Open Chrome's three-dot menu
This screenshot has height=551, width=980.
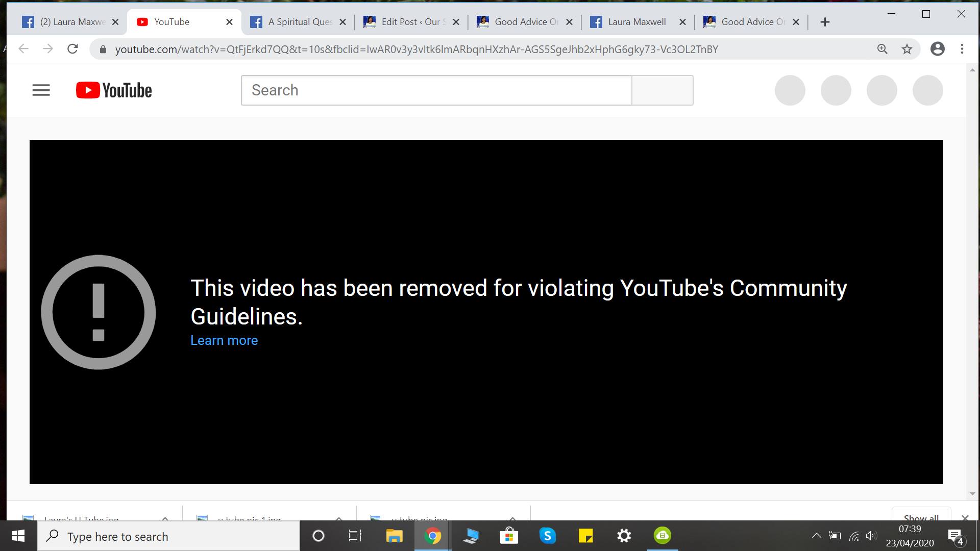click(962, 49)
